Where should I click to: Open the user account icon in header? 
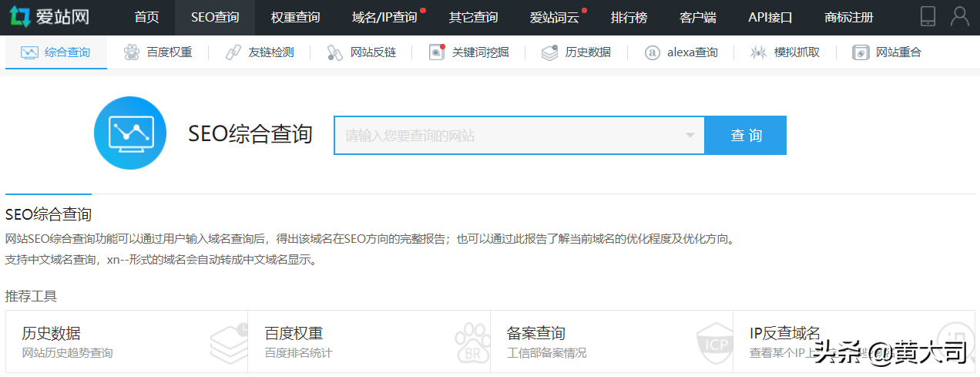(x=960, y=16)
